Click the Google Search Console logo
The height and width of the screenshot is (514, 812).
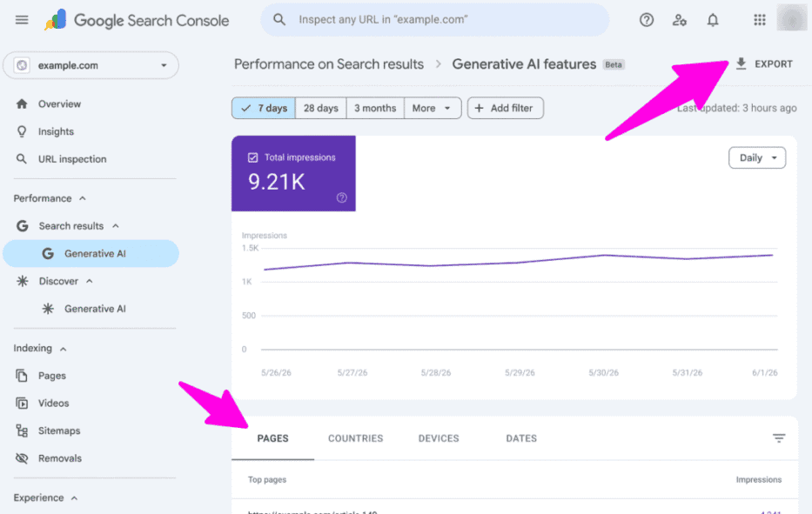tap(137, 20)
